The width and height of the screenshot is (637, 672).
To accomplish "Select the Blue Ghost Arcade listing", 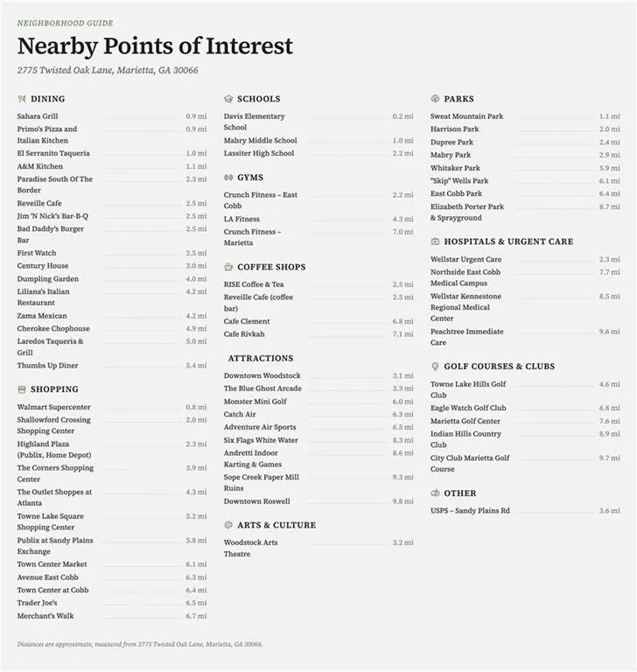I will 318,388.
